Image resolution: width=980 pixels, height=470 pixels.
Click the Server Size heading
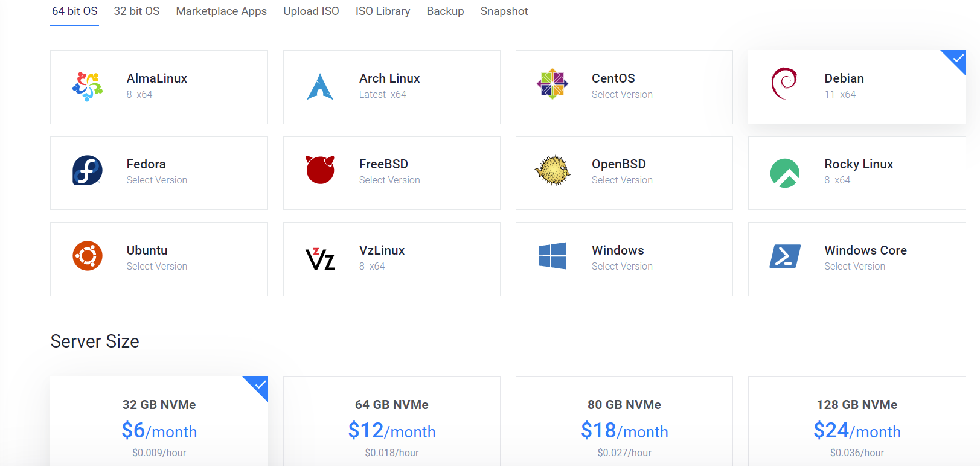pos(95,341)
